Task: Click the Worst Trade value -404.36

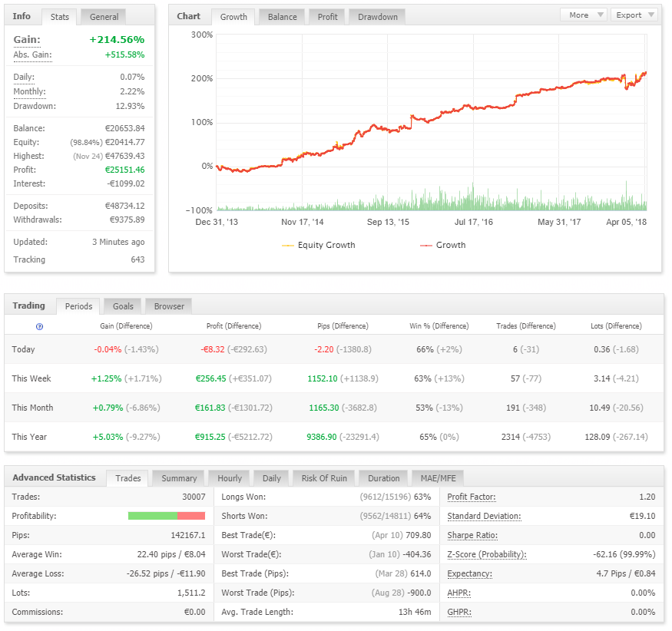Action: coord(417,554)
